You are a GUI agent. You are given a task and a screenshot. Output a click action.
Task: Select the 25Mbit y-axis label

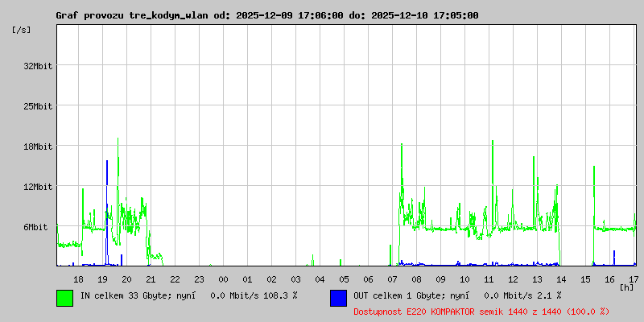coord(38,106)
